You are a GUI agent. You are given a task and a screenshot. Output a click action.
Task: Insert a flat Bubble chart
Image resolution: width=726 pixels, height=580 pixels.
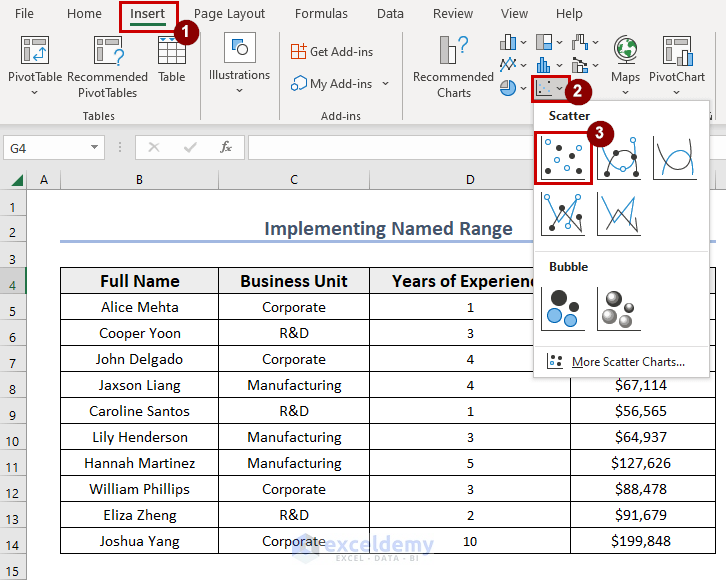pyautogui.click(x=563, y=308)
